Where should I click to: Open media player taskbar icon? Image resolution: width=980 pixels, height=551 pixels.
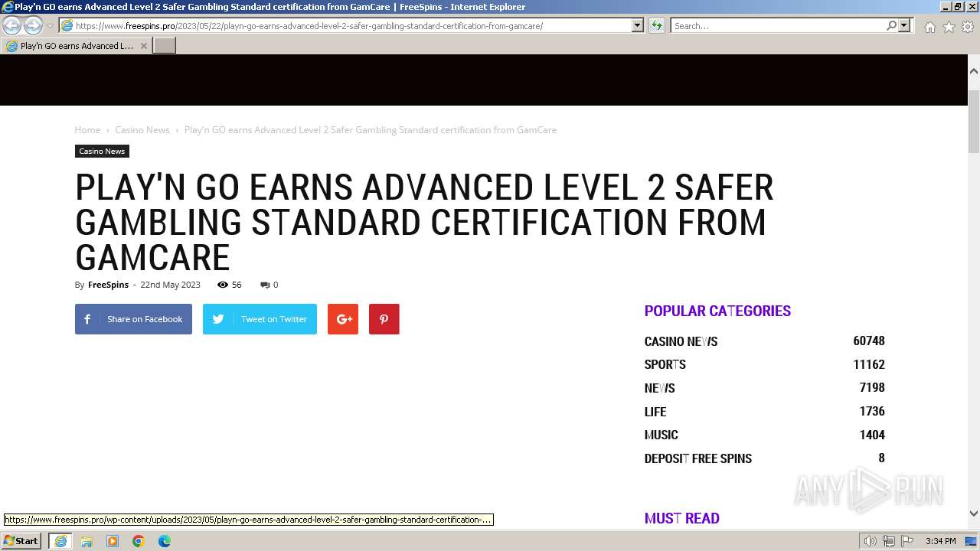(x=113, y=541)
